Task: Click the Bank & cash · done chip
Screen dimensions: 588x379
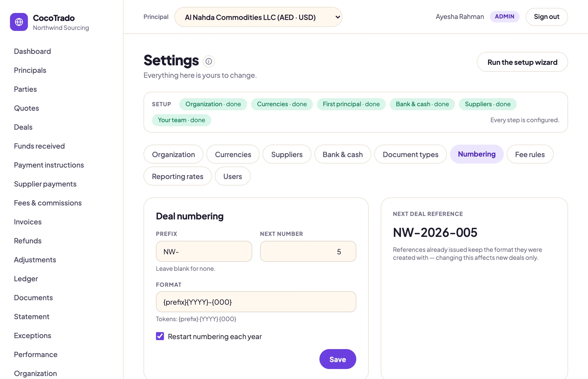Action: point(422,104)
